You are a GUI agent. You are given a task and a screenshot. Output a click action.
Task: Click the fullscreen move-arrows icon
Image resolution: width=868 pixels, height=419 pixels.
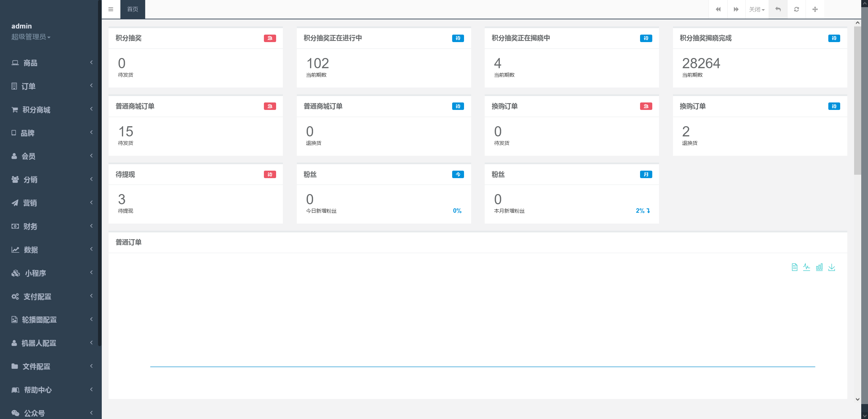pyautogui.click(x=815, y=9)
